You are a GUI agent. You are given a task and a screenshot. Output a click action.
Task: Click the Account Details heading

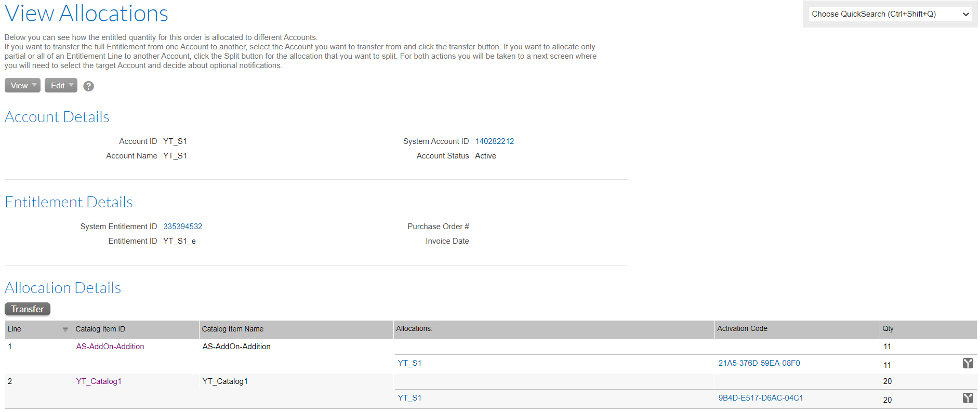click(x=57, y=117)
